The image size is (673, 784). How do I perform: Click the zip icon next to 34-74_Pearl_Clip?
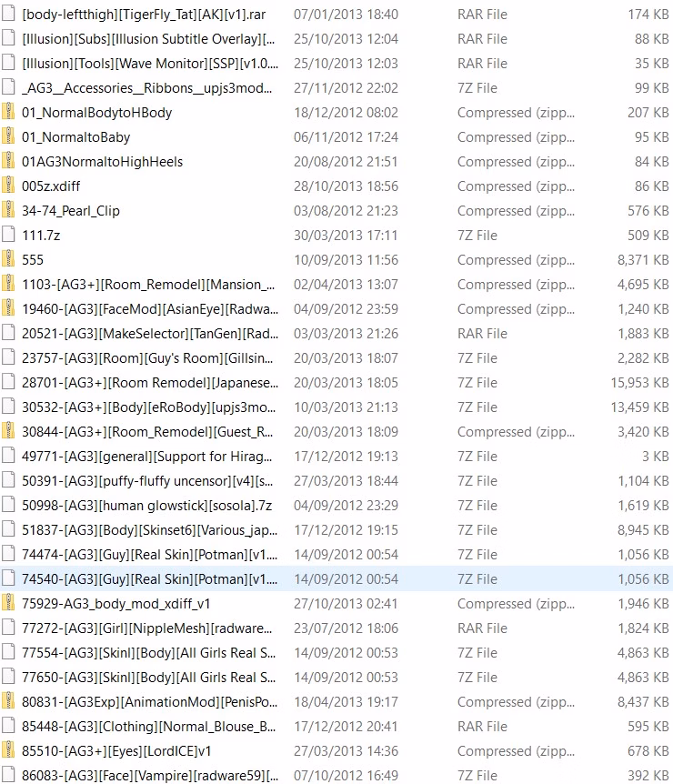[x=8, y=210]
